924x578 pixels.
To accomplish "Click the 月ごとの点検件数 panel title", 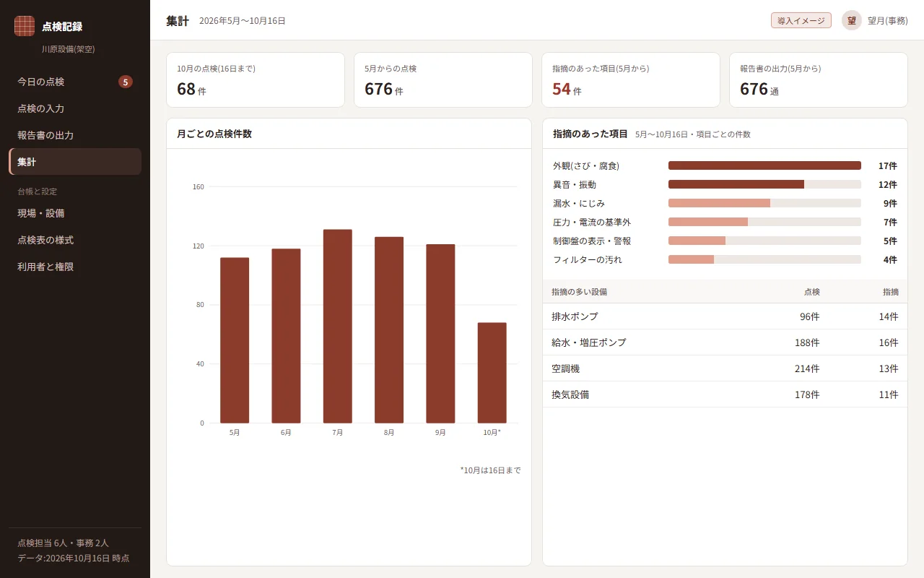I will point(214,134).
